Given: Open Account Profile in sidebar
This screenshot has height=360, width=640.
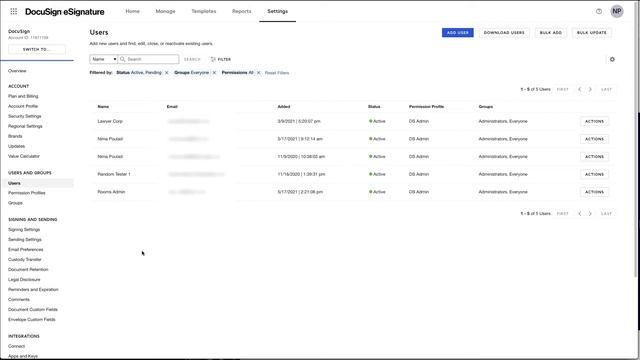Looking at the screenshot, I should [23, 106].
